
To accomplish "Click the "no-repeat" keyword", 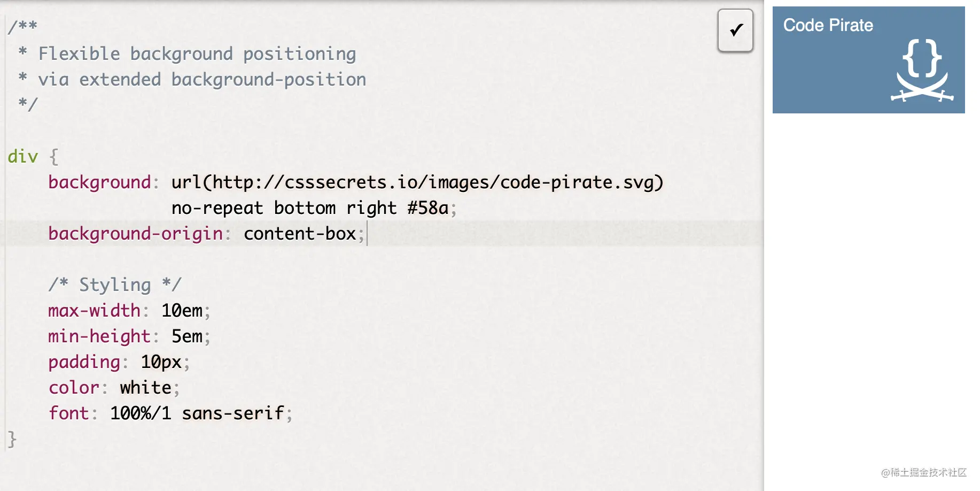I will coord(217,208).
